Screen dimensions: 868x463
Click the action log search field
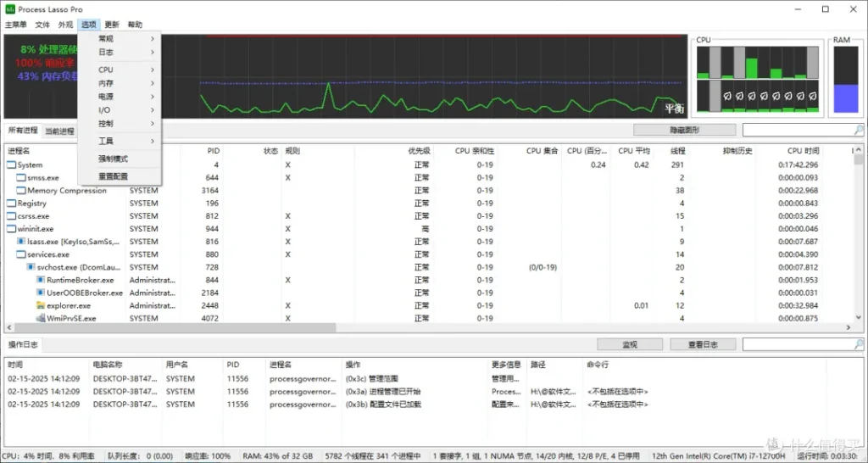(798, 344)
